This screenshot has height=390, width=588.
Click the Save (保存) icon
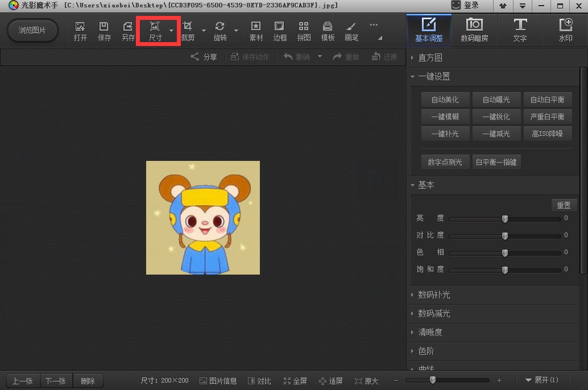point(104,31)
